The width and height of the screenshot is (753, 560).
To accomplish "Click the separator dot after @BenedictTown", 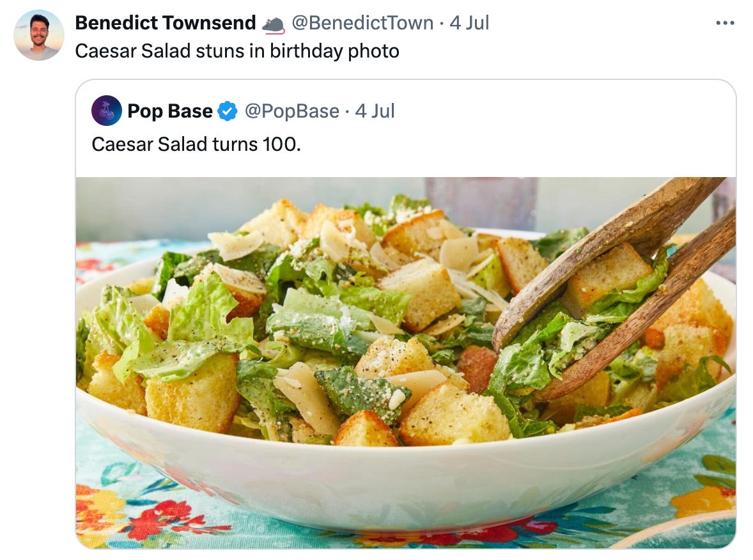I will coord(441,24).
